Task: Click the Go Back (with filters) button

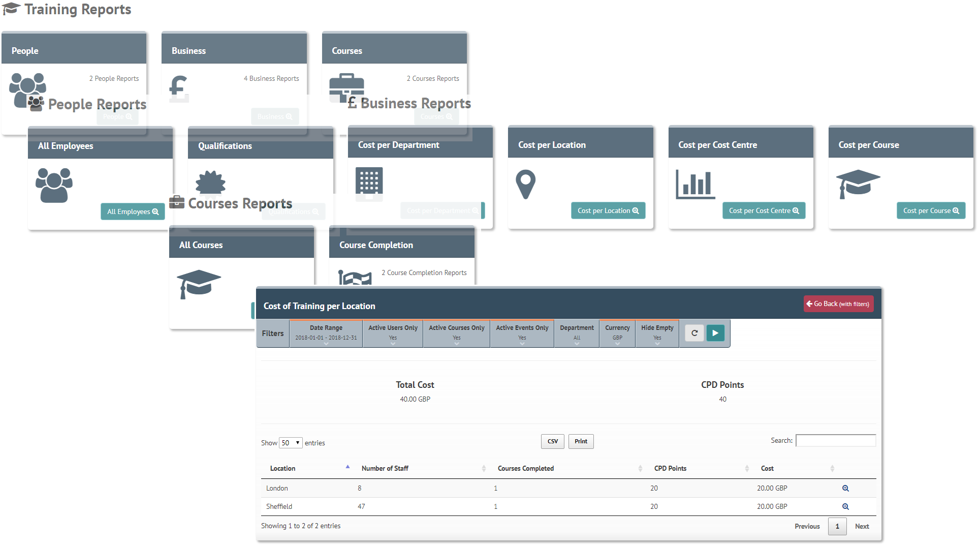Action: point(838,304)
